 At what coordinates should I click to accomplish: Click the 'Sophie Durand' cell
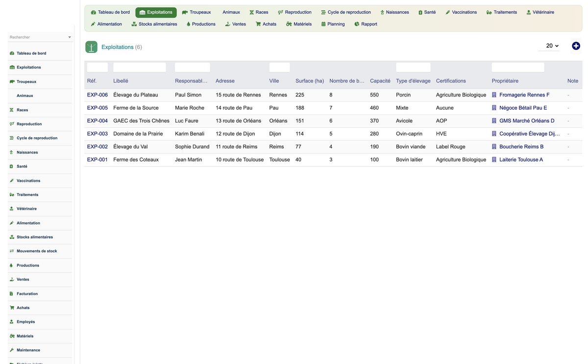tap(192, 146)
